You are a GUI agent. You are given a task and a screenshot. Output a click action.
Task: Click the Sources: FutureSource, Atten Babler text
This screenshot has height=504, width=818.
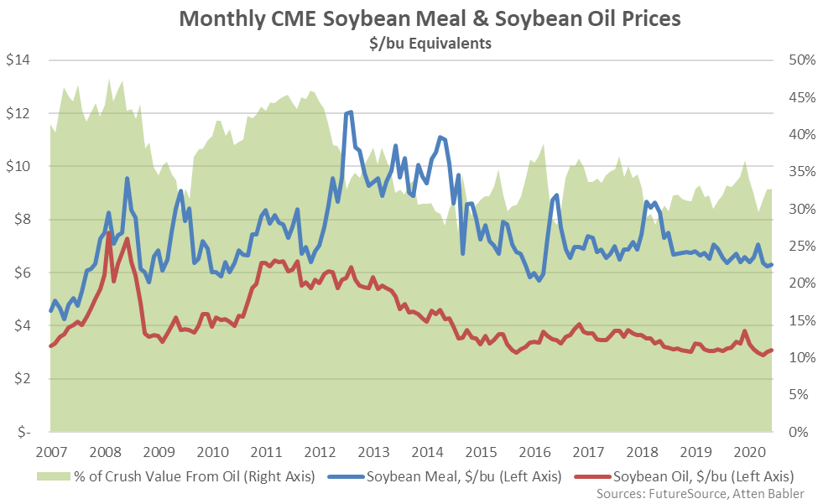700,494
